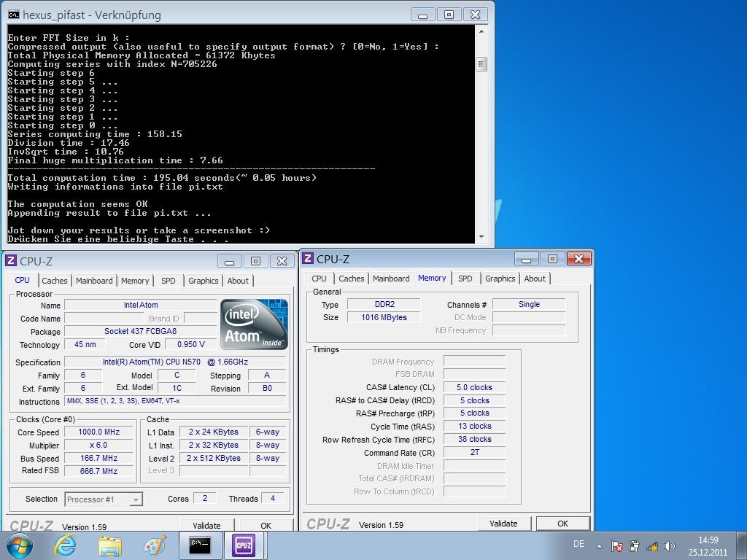
Task: Click the CAS# Latency value 5.0 clocks
Action: [x=474, y=387]
